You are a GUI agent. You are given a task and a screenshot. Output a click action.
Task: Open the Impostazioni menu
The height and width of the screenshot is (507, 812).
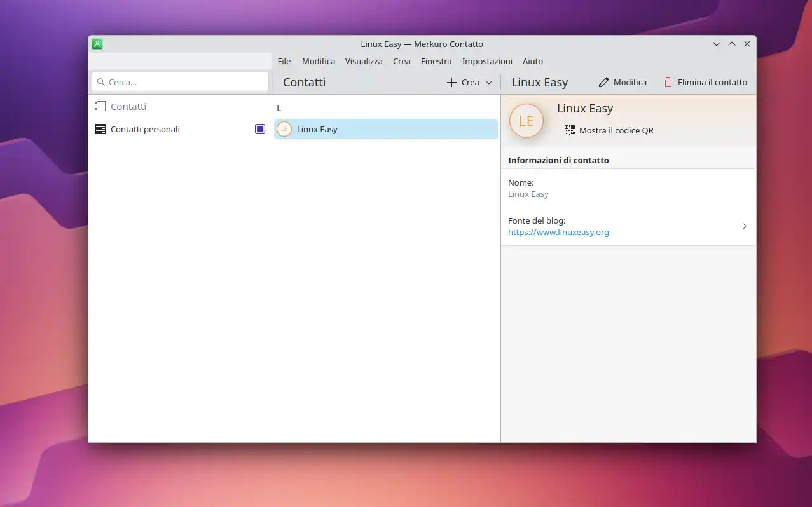487,61
